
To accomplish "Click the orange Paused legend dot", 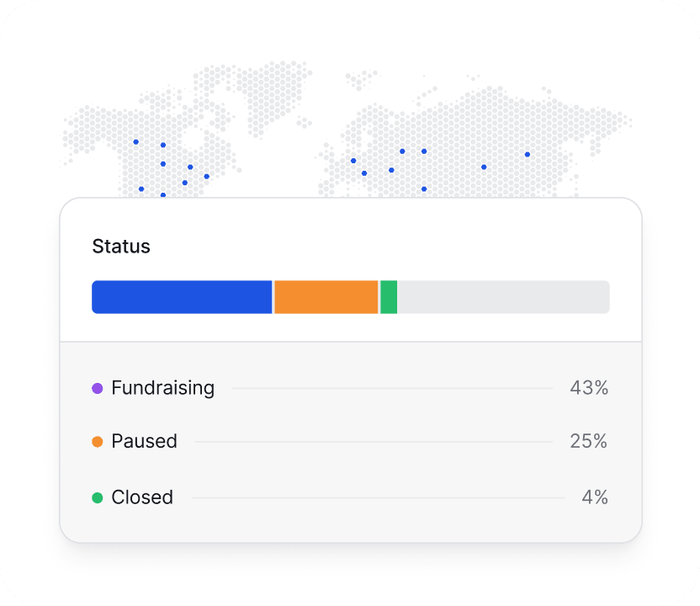I will point(97,441).
